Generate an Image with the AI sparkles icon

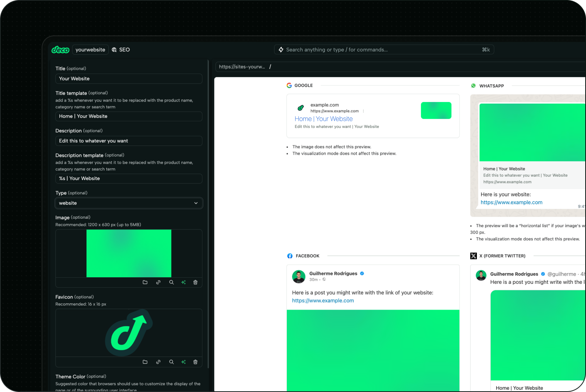tap(184, 282)
